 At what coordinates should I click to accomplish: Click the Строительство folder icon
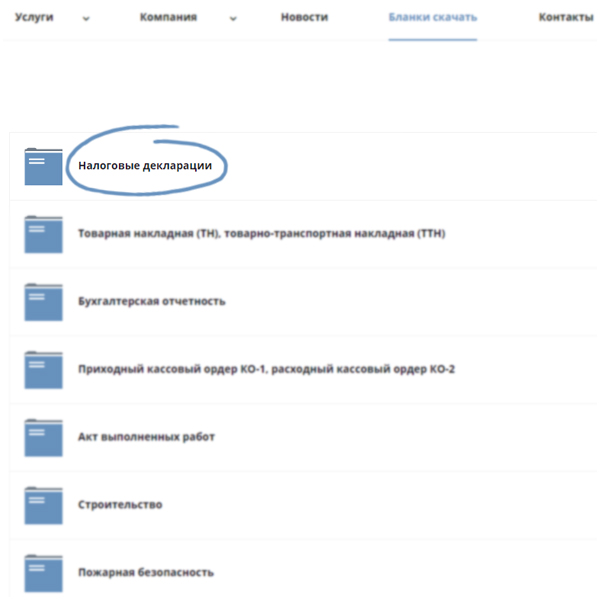click(43, 505)
